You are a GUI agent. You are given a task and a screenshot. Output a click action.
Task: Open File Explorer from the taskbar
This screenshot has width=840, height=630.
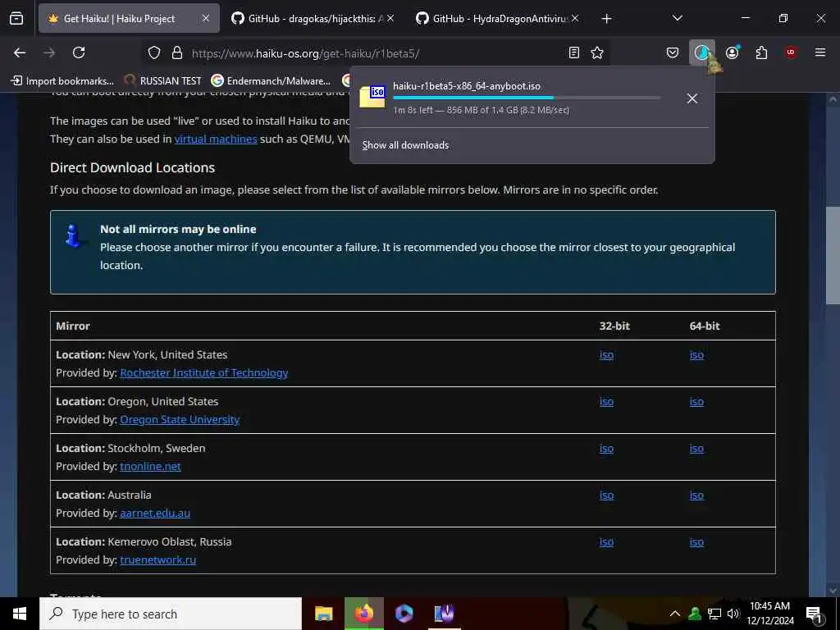point(323,614)
